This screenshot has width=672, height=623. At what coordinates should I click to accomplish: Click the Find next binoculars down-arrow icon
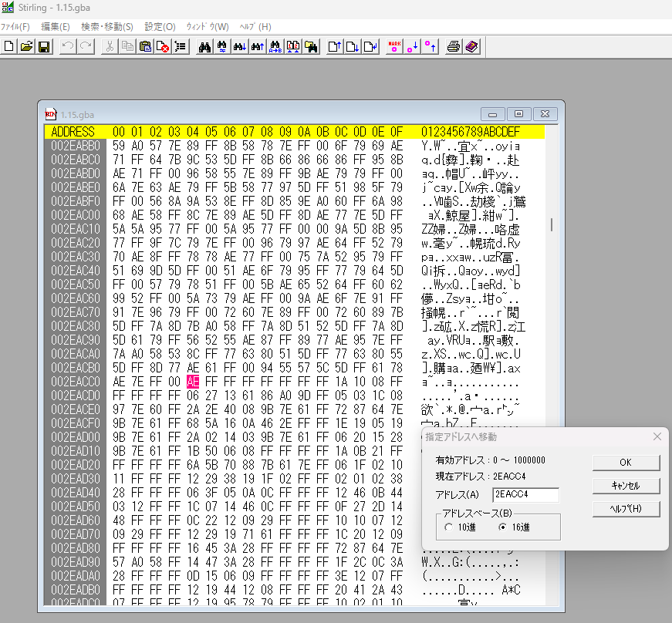point(240,46)
